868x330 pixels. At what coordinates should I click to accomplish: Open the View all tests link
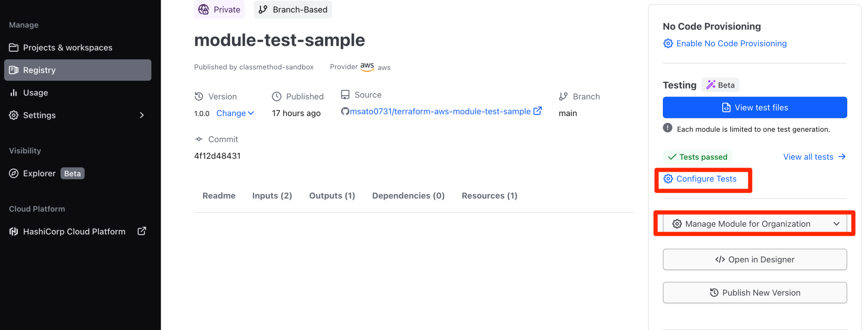click(808, 156)
